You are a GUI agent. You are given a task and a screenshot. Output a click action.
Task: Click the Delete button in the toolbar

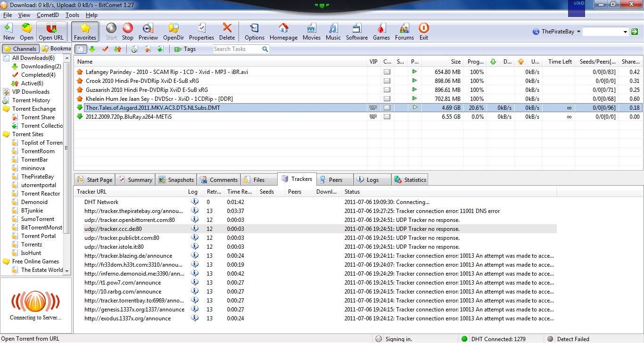[227, 31]
